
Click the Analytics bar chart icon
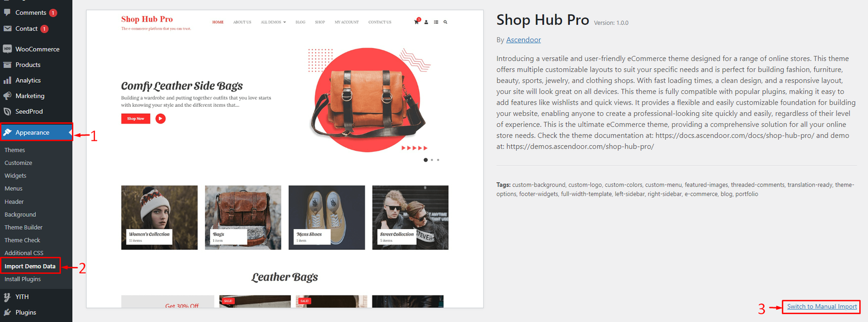click(7, 80)
